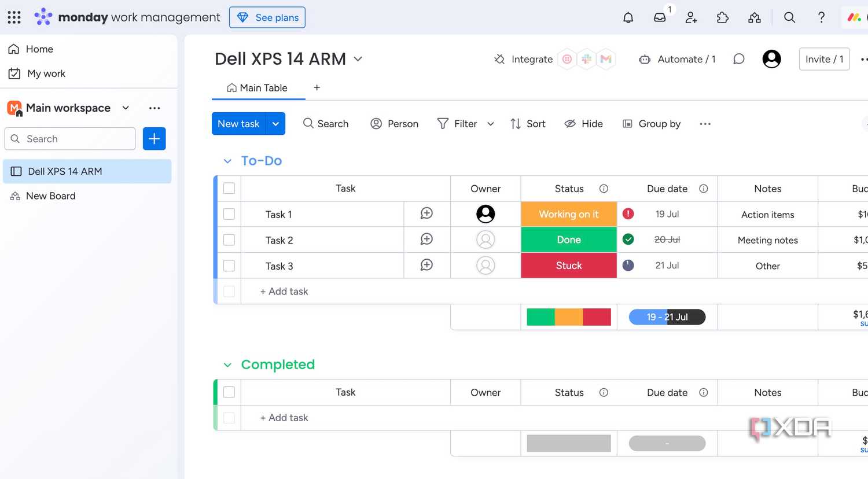Go to Home in sidebar
The width and height of the screenshot is (868, 479).
click(31, 49)
